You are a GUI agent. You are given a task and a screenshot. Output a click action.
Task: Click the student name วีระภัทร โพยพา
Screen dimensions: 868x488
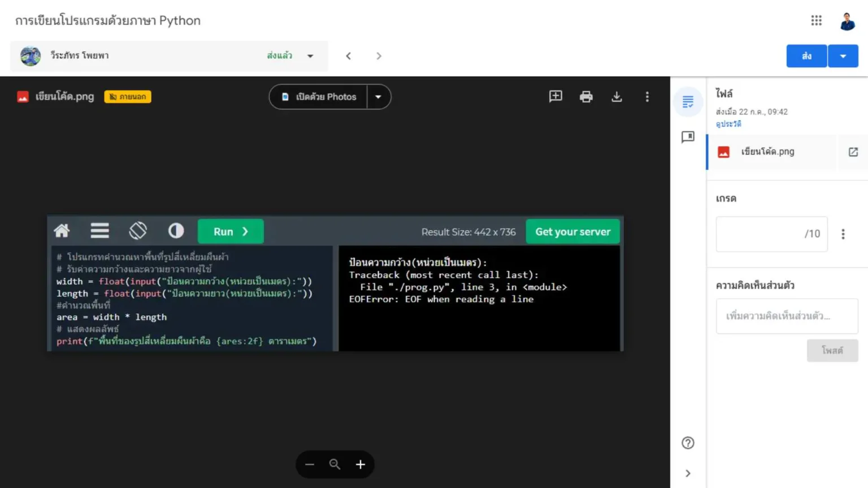[80, 55]
